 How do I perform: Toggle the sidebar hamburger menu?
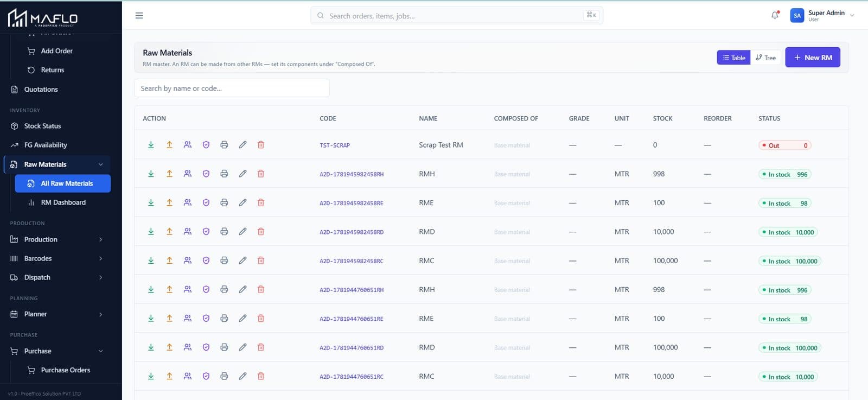(x=139, y=16)
